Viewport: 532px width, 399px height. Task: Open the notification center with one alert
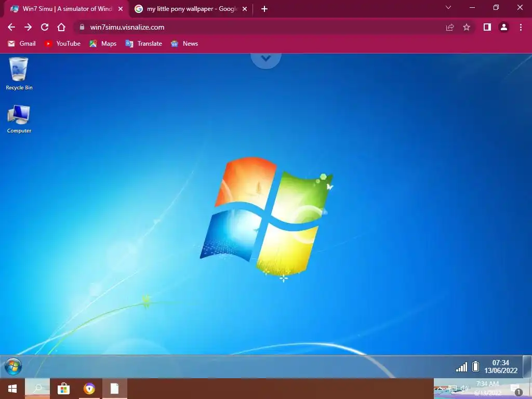(x=516, y=390)
